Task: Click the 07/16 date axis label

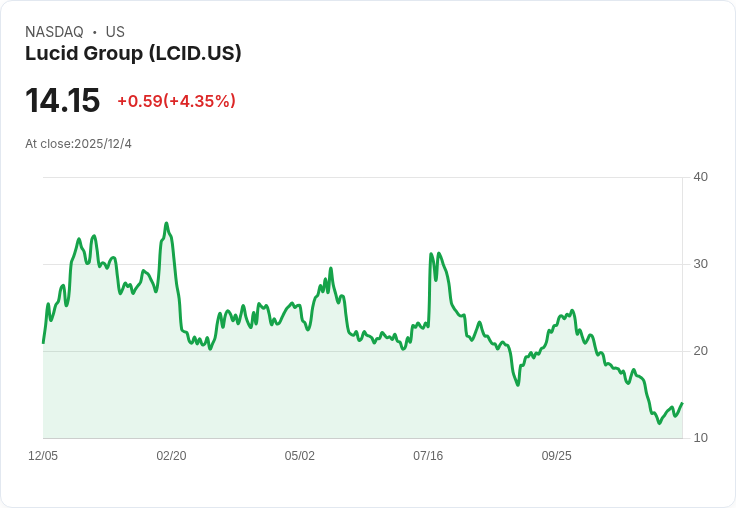Action: click(428, 456)
